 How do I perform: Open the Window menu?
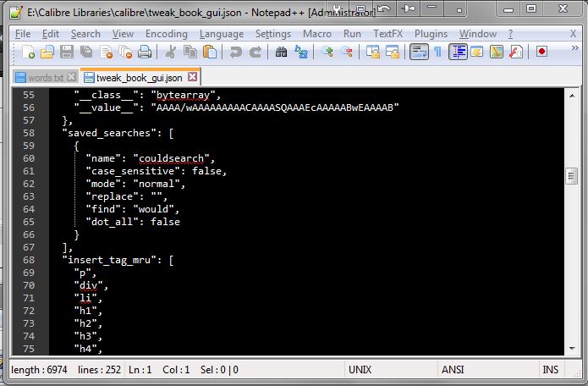click(478, 34)
